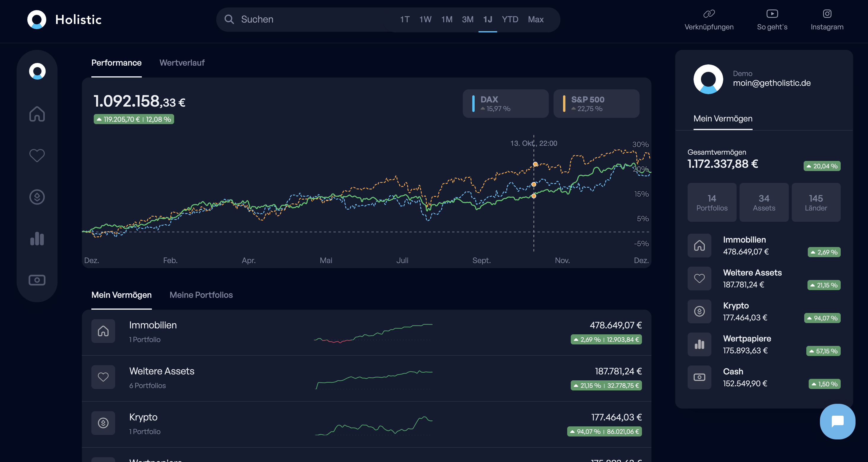
Task: Click Demo profile avatar
Action: pyautogui.click(x=708, y=79)
